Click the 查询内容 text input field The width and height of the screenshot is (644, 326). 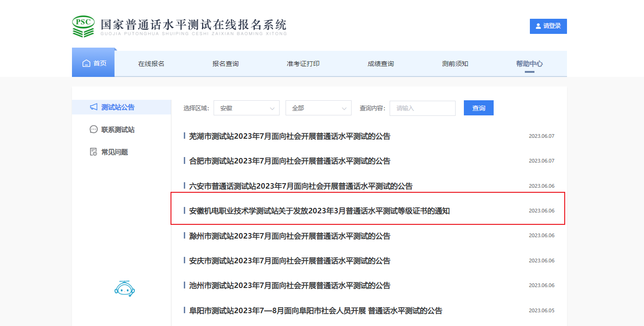422,108
